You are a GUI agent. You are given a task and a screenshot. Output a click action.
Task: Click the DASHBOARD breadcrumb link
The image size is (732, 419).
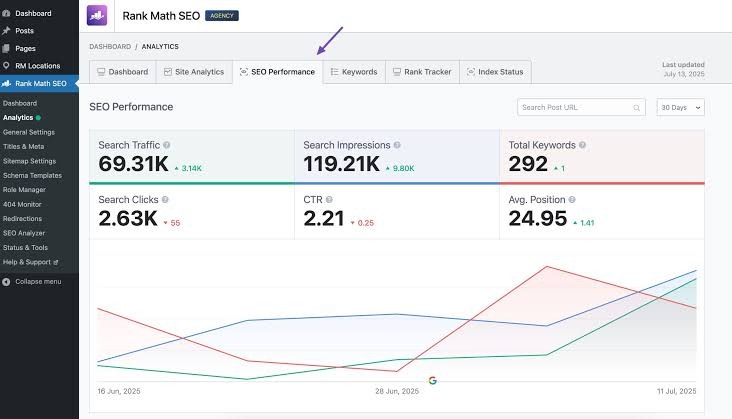(x=110, y=47)
